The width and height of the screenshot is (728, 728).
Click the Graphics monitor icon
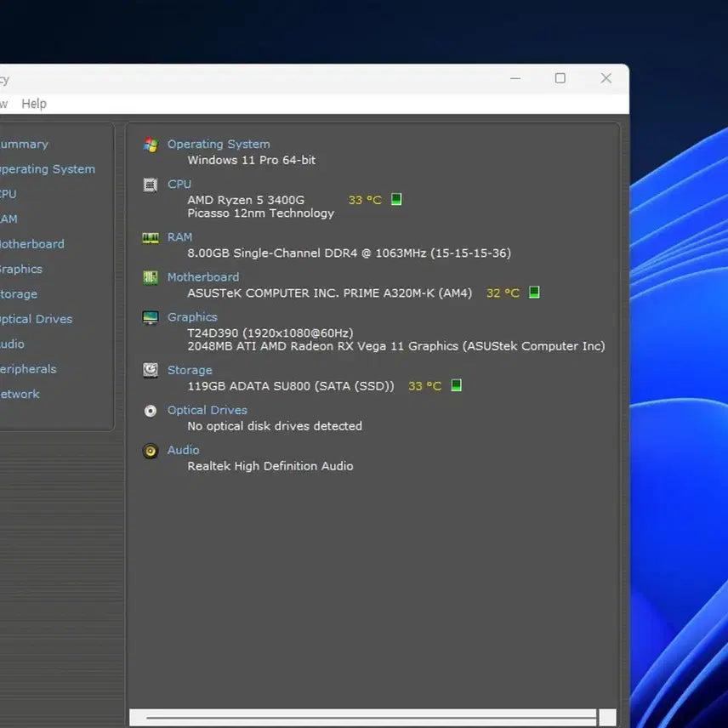(x=150, y=317)
